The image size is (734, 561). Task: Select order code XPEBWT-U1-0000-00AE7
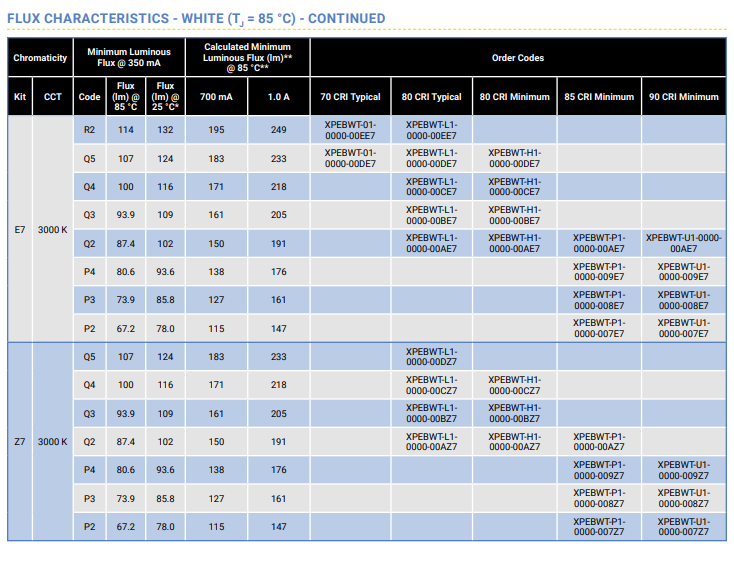(684, 243)
